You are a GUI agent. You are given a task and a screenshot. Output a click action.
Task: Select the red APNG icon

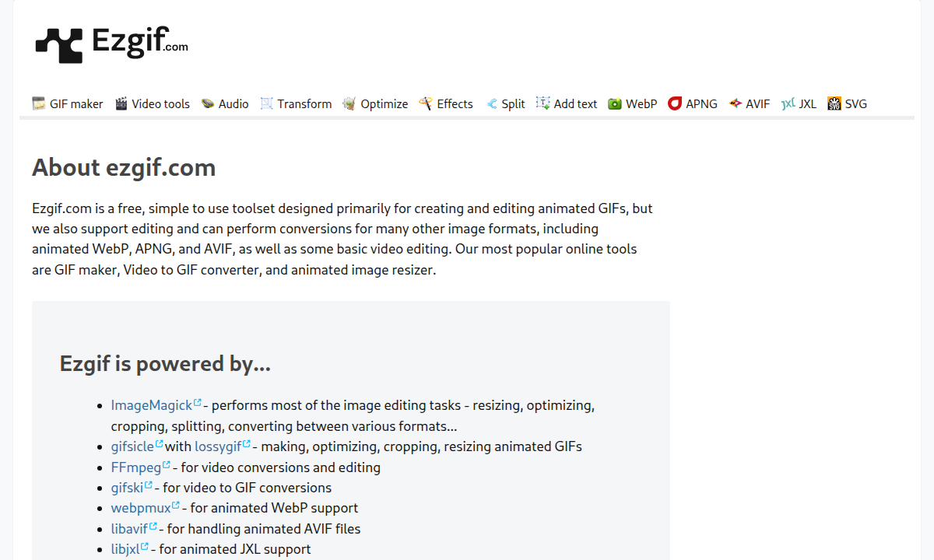[675, 103]
